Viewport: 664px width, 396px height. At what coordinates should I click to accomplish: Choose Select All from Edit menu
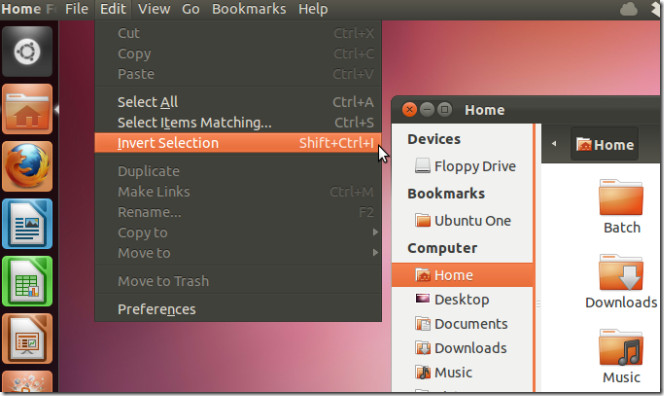(x=238, y=102)
